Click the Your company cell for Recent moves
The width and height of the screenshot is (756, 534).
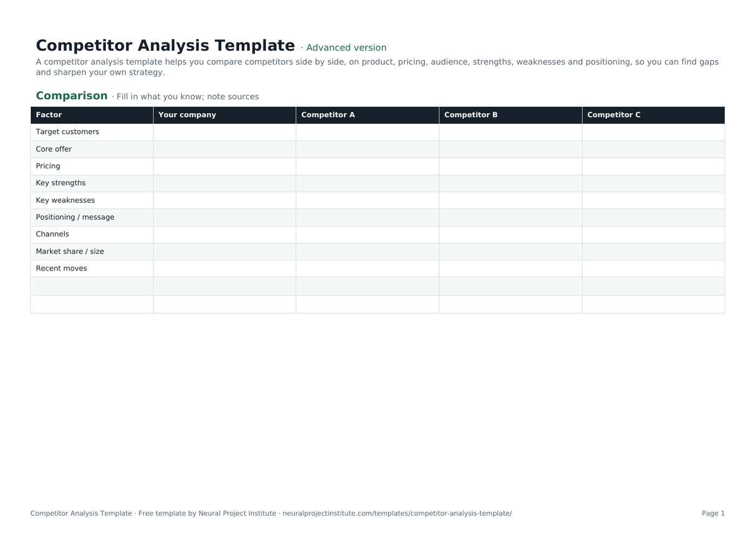pos(225,268)
